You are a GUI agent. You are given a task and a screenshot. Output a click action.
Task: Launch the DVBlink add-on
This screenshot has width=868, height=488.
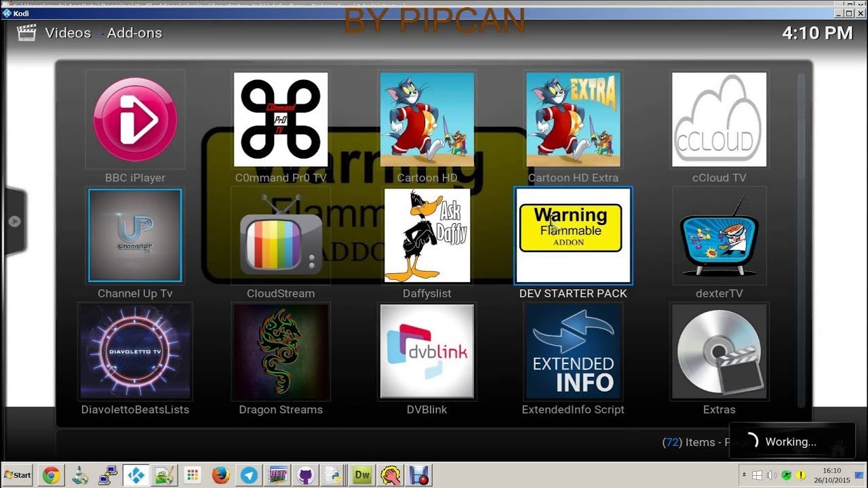point(427,351)
